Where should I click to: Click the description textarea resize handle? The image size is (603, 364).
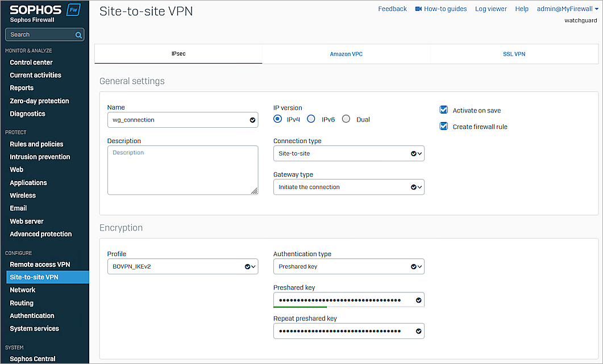(x=254, y=191)
